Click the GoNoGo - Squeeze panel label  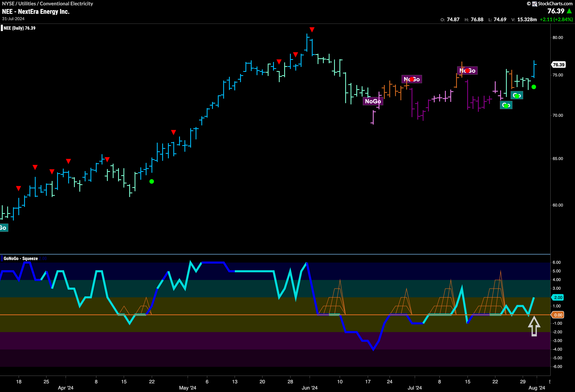(21, 258)
